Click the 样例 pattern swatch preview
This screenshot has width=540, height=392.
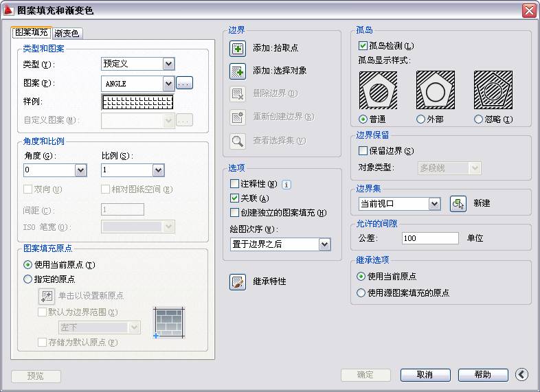tap(137, 102)
